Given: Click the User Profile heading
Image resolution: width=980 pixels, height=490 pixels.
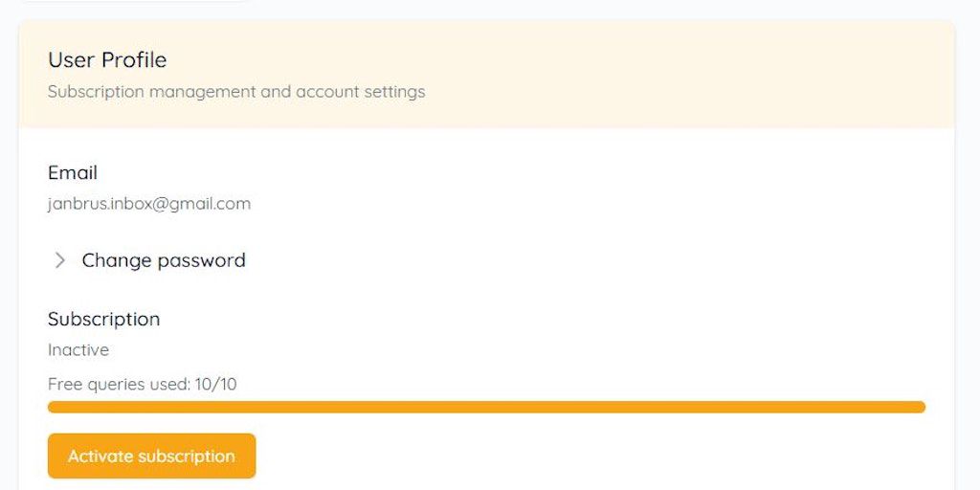Looking at the screenshot, I should 107,60.
